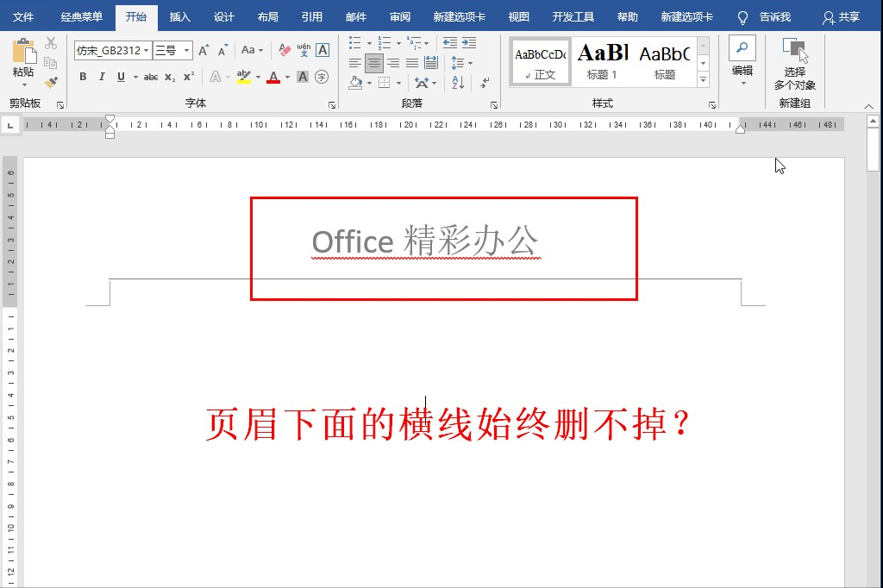Click the tab stop selector at ruler corner
The height and width of the screenshot is (588, 883).
pos(10,125)
